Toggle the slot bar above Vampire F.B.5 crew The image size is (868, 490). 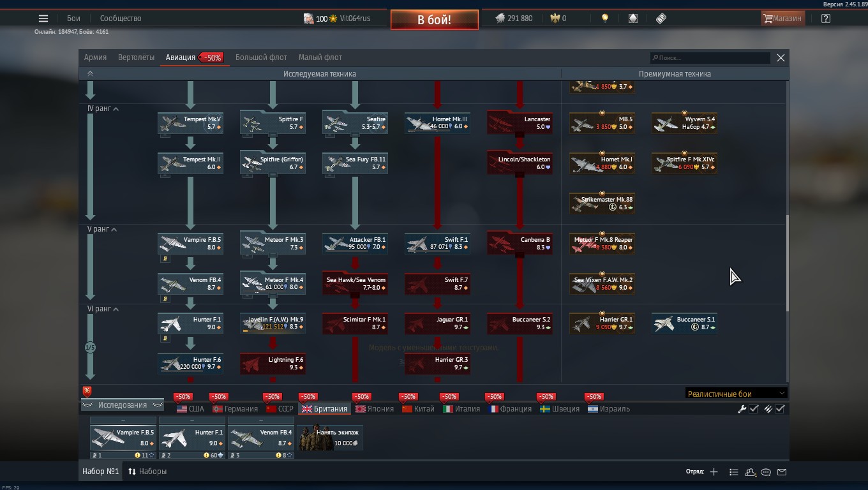point(123,420)
